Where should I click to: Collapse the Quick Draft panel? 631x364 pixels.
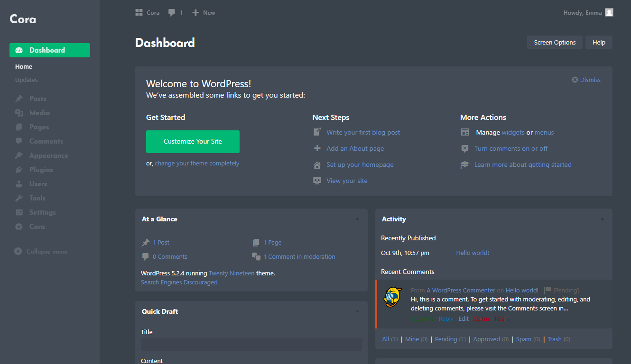tap(357, 311)
